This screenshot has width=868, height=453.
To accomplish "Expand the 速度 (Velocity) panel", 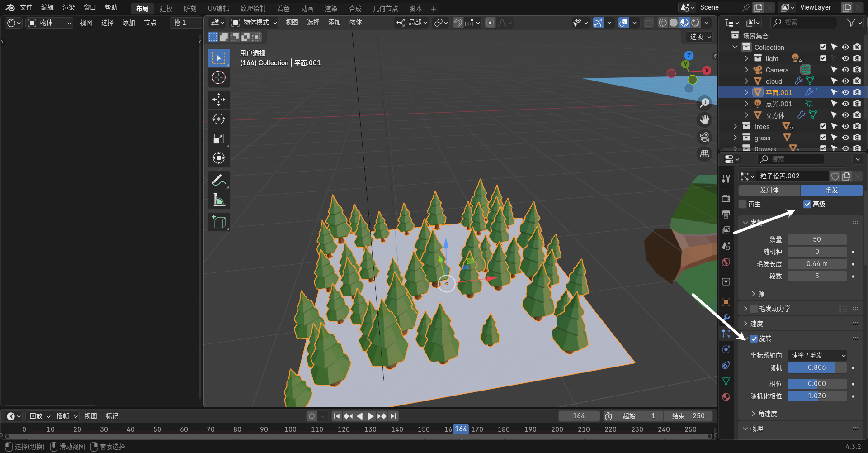I will click(757, 324).
